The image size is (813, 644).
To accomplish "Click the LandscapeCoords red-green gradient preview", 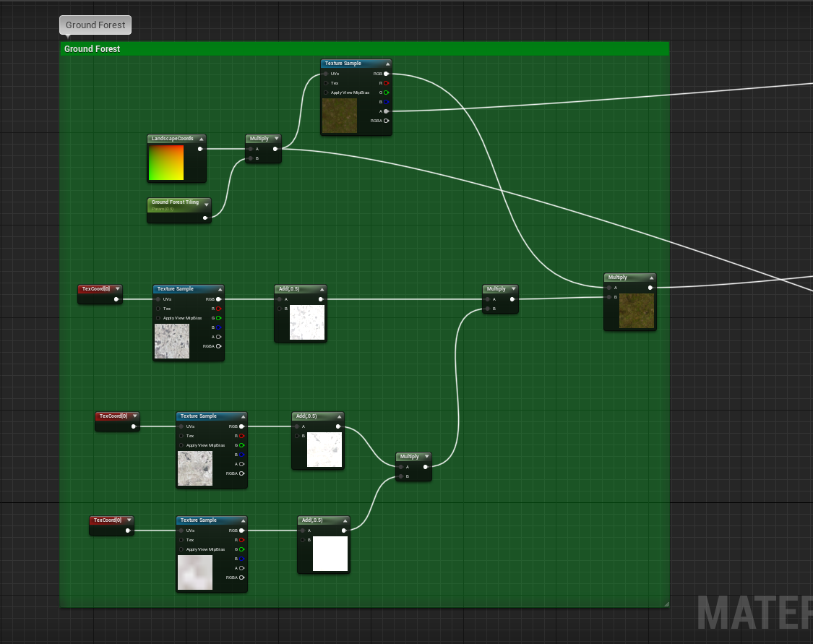I will point(166,163).
